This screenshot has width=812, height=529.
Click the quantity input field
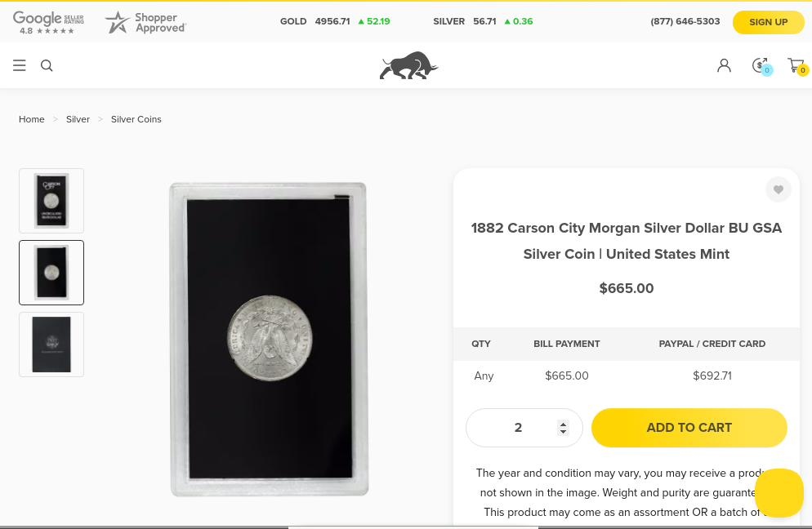518,428
